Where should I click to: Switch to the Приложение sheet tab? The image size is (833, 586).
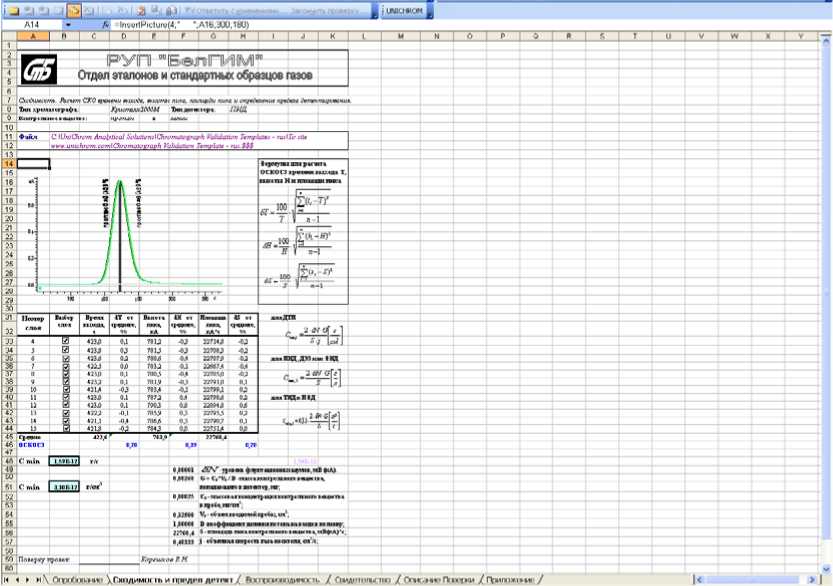(511, 580)
